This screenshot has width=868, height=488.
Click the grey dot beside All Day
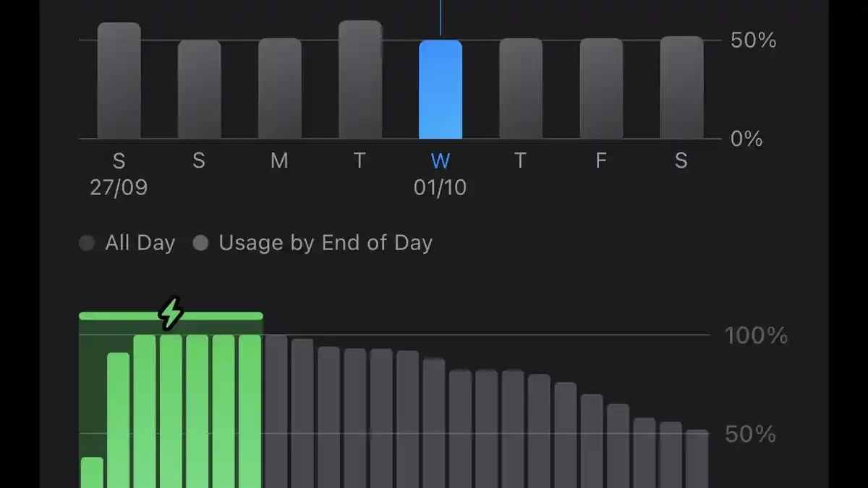point(87,243)
